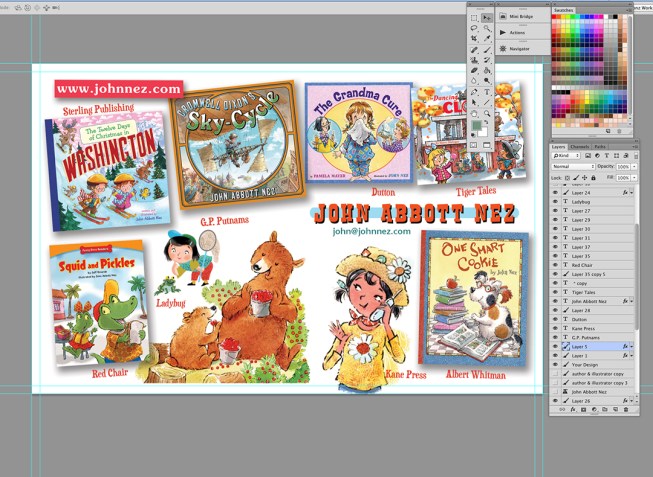This screenshot has height=477, width=653.
Task: Select the History Brush tool
Action: coord(486,60)
